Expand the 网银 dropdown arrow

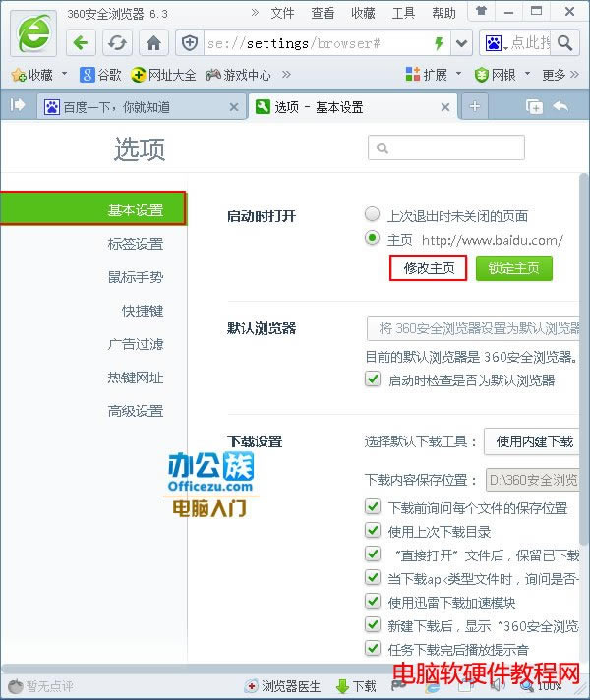click(x=527, y=73)
